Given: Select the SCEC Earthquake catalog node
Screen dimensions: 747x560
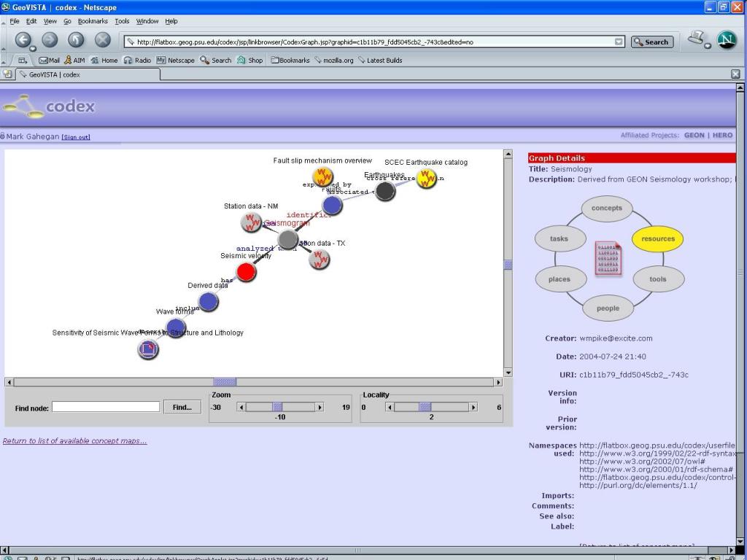Looking at the screenshot, I should (x=426, y=179).
